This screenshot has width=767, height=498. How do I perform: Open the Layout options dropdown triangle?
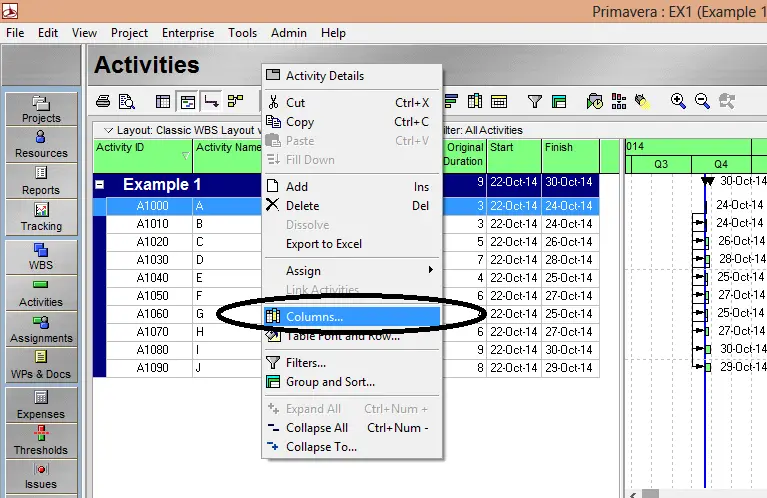click(109, 131)
